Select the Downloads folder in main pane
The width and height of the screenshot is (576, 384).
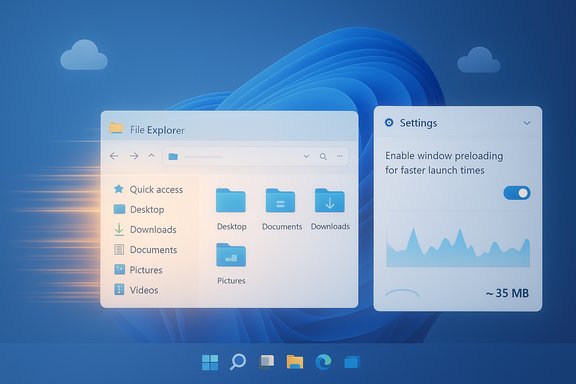pos(330,209)
